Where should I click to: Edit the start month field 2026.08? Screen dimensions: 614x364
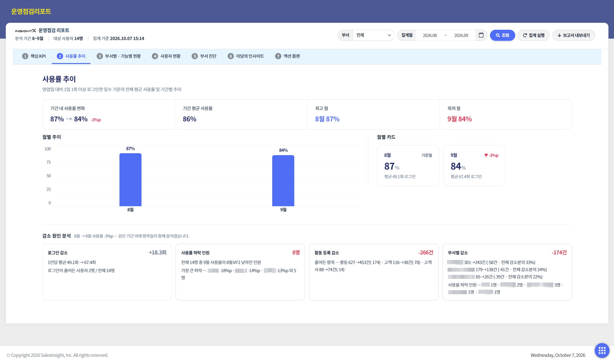click(430, 35)
